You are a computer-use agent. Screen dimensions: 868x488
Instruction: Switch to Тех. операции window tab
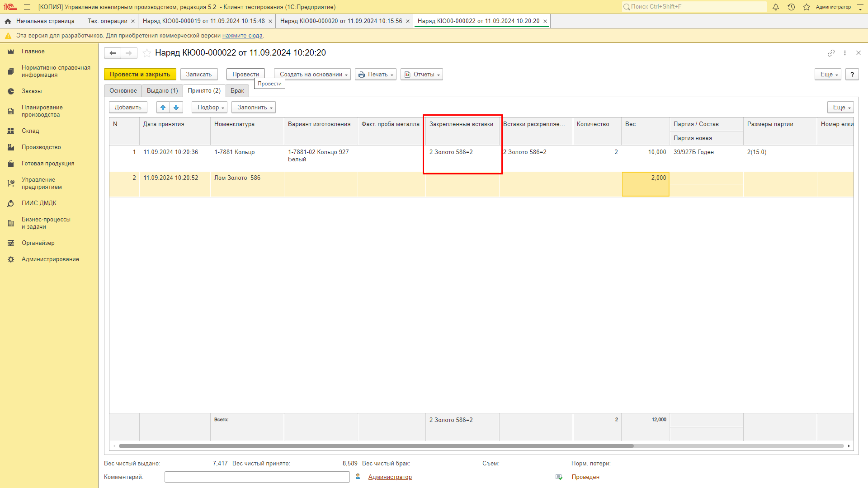[108, 21]
